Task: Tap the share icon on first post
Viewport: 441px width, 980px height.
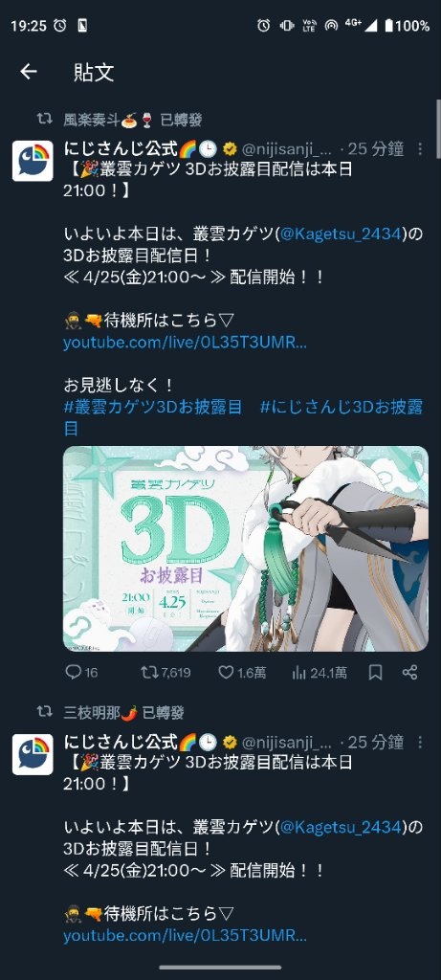Action: tap(409, 672)
